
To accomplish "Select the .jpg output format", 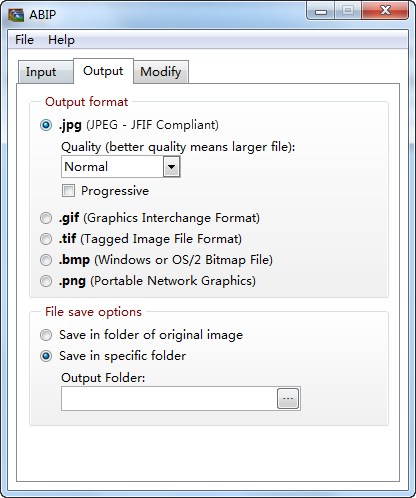I will coord(46,125).
